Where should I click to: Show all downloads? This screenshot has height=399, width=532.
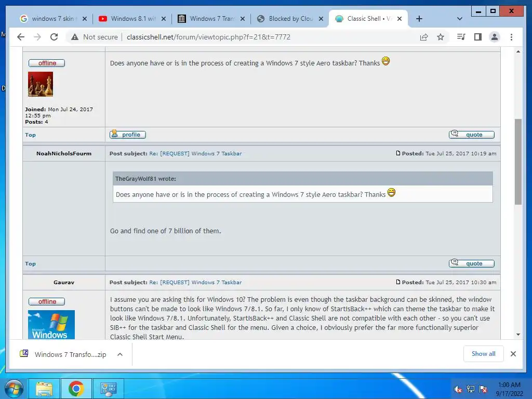[484, 354]
